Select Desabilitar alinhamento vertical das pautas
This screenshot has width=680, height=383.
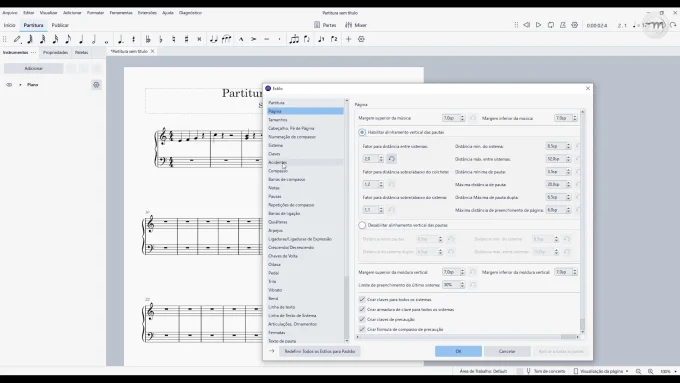pos(362,225)
